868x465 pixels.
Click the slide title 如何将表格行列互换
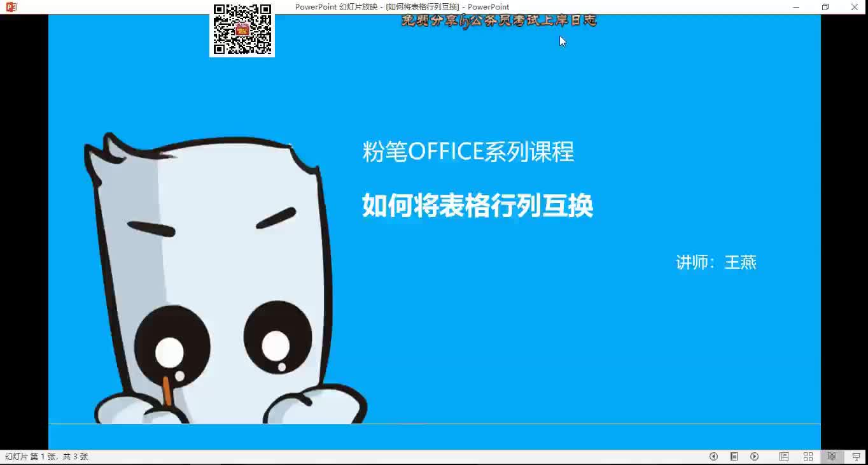(477, 205)
